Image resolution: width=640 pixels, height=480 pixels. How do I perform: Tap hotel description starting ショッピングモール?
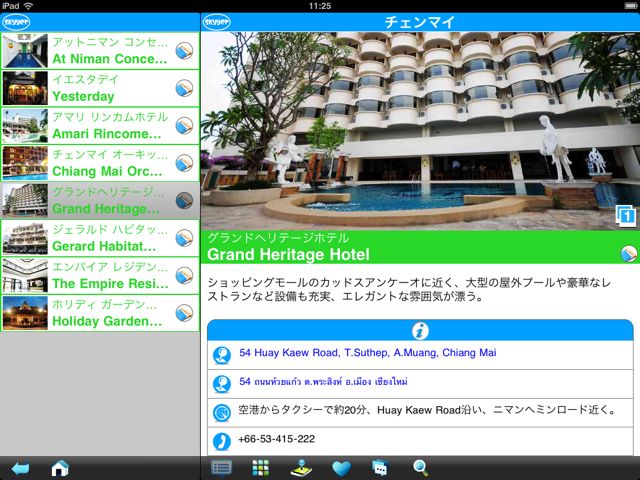(x=409, y=289)
